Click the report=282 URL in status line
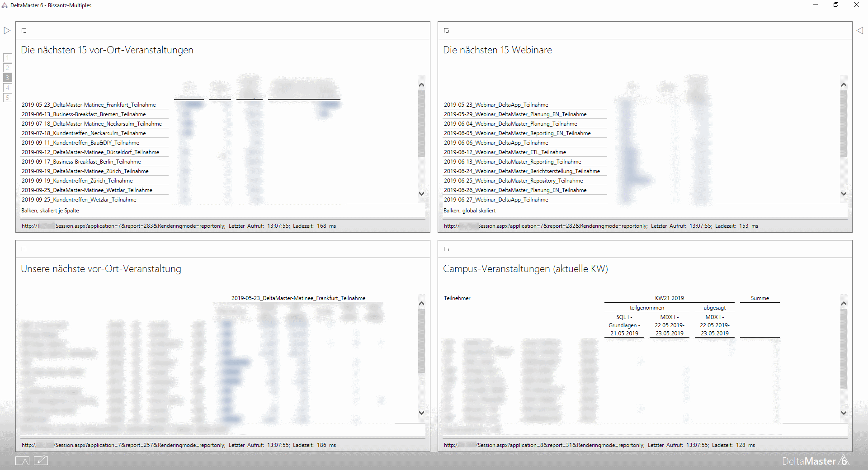The height and width of the screenshot is (470, 868). coord(546,226)
